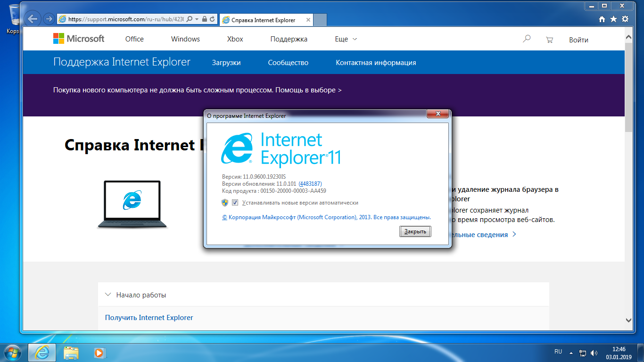Click the Home icon in browser toolbar

click(602, 19)
